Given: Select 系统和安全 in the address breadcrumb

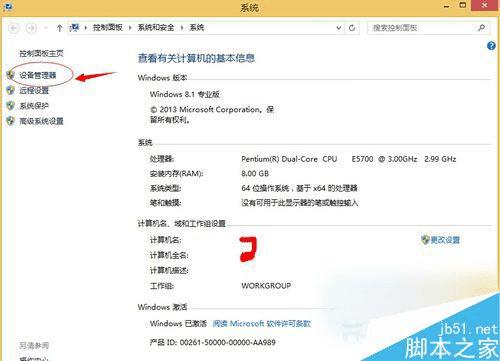Looking at the screenshot, I should (156, 27).
